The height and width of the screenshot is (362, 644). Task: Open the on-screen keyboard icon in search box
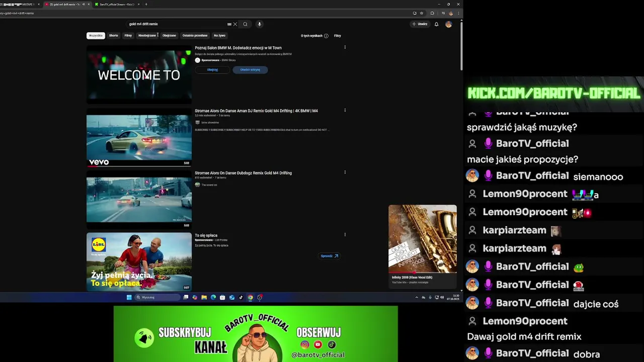pyautogui.click(x=229, y=24)
